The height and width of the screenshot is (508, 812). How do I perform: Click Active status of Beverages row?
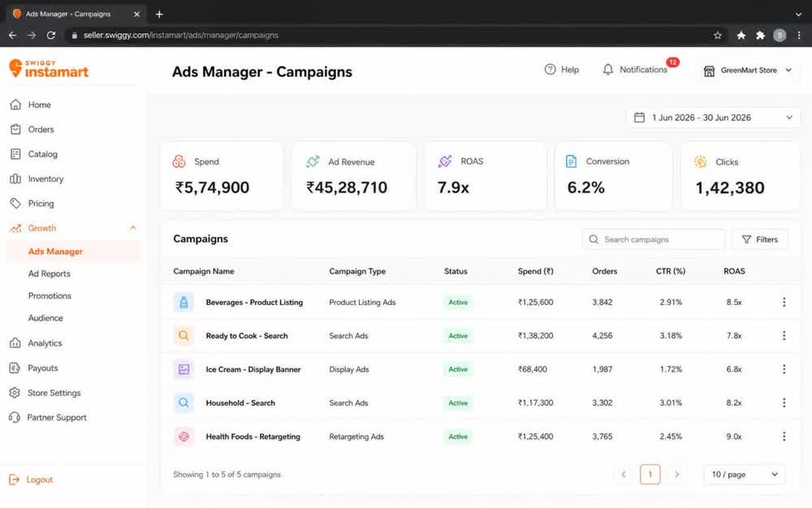click(x=458, y=302)
